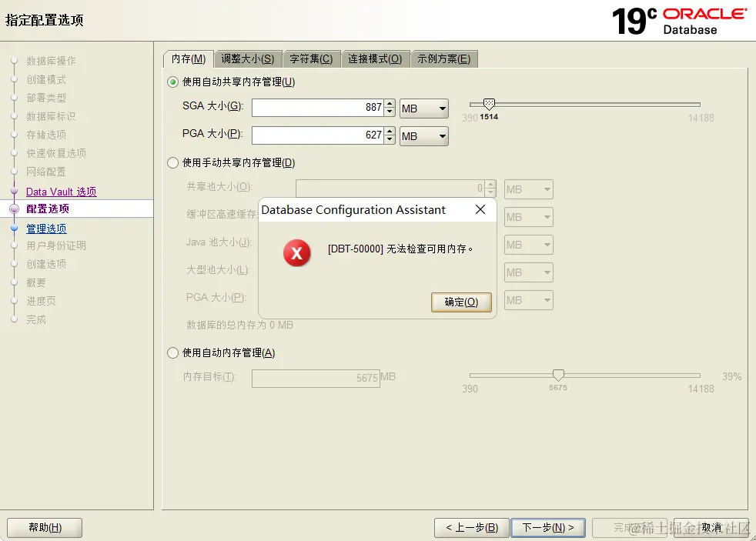The width and height of the screenshot is (756, 541).
Task: Switch to the 示例方案 tab
Action: tap(444, 58)
